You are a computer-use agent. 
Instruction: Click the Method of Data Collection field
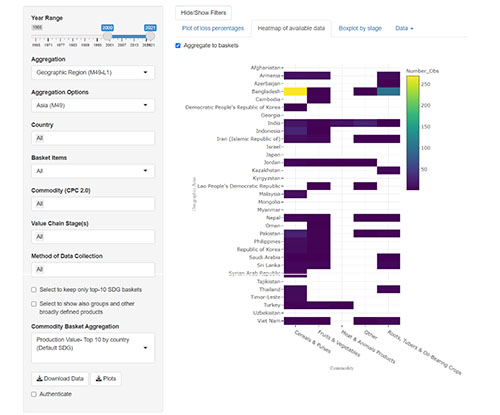(x=93, y=269)
